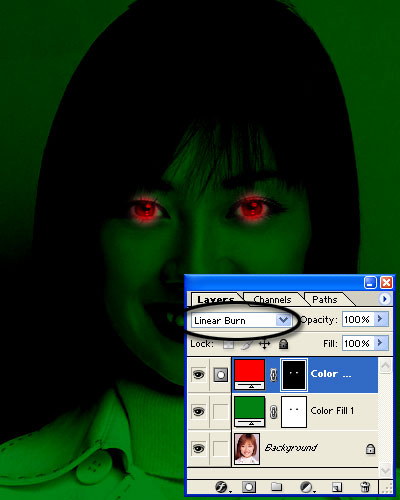The height and width of the screenshot is (500, 400).
Task: Switch to the Paths tab
Action: coord(325,299)
